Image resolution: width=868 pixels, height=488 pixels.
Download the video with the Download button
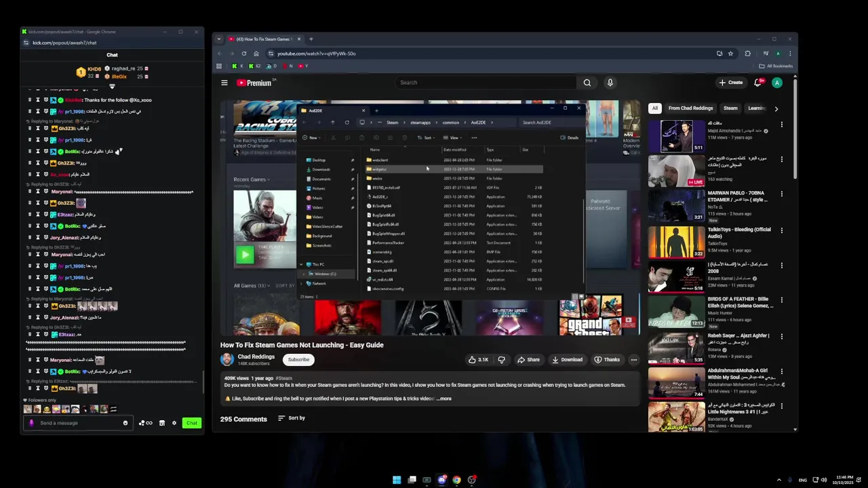pos(567,360)
